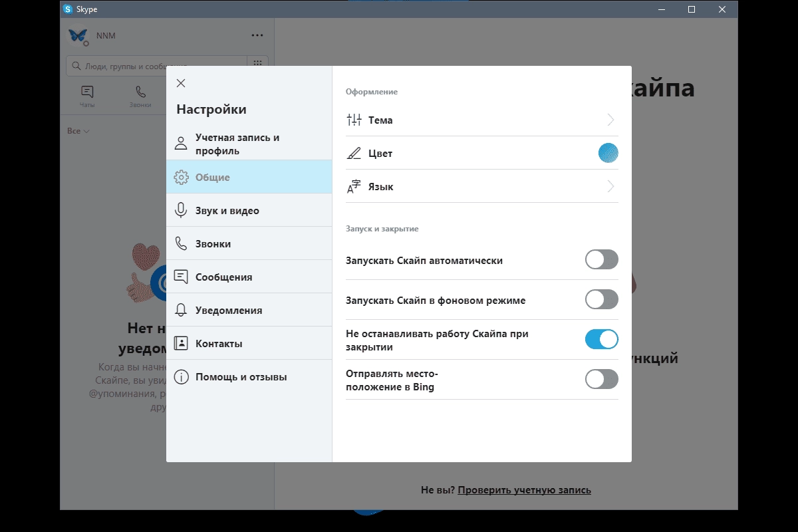Click the search field Люди, группы и сообщения
Screen dimensions: 798x532
pyautogui.click(x=157, y=66)
